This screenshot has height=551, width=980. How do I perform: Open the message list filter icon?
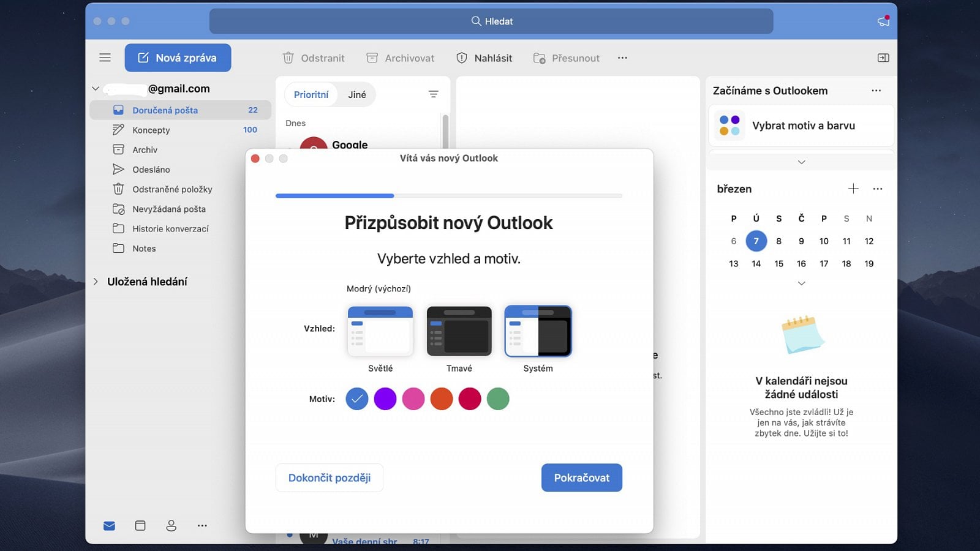point(433,94)
